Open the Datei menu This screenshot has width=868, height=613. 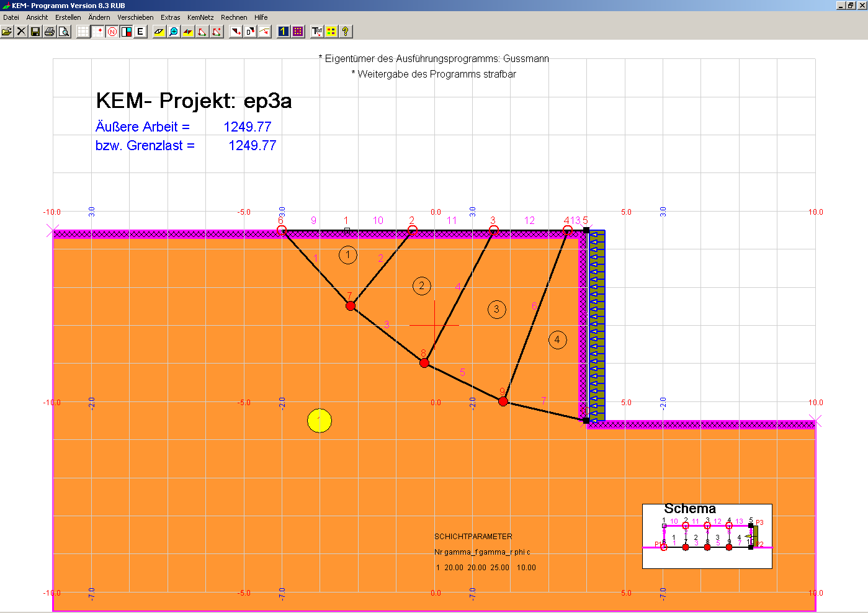(x=11, y=17)
